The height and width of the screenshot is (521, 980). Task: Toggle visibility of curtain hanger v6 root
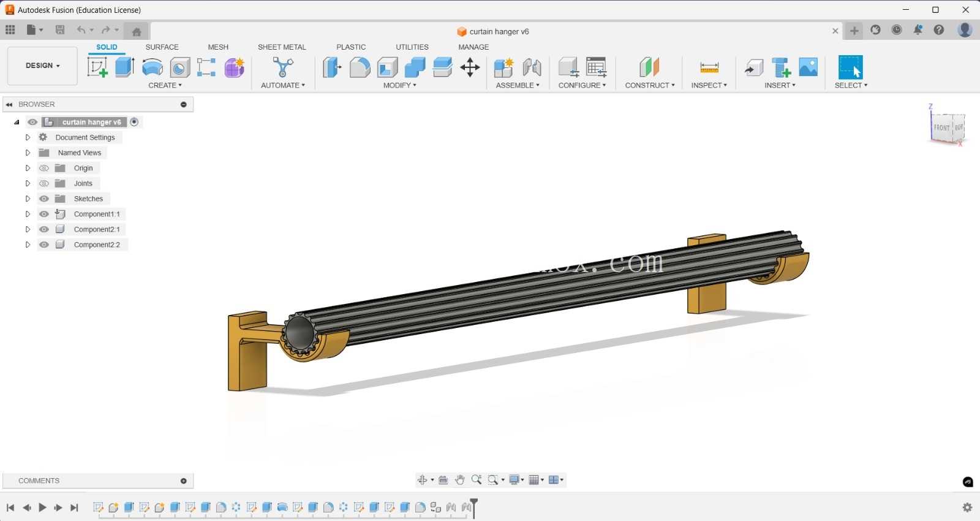click(x=32, y=122)
